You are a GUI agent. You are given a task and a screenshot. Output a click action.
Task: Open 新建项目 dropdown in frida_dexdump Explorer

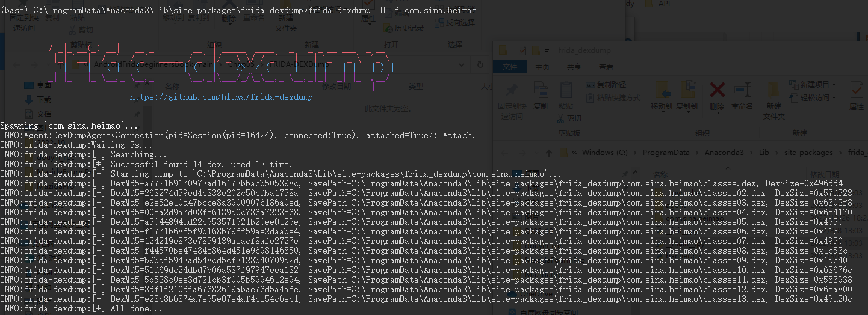[x=814, y=85]
